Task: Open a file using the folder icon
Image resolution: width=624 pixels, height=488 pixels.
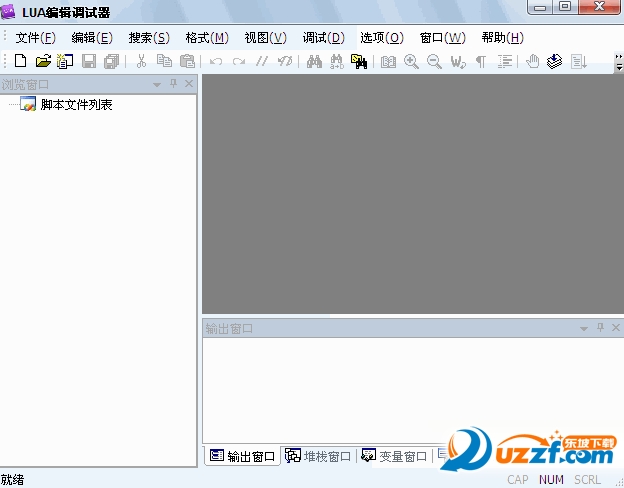Action: (43, 61)
